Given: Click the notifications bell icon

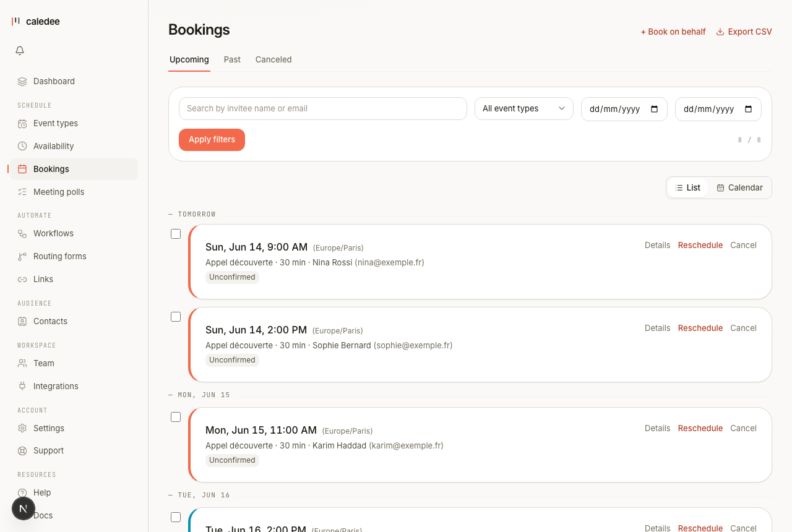Looking at the screenshot, I should tap(20, 51).
